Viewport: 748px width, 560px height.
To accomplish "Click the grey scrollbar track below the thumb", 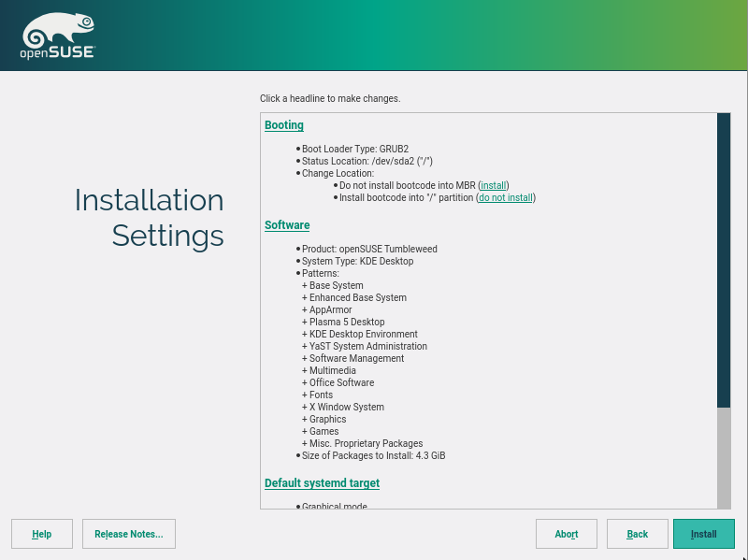I will [724, 458].
